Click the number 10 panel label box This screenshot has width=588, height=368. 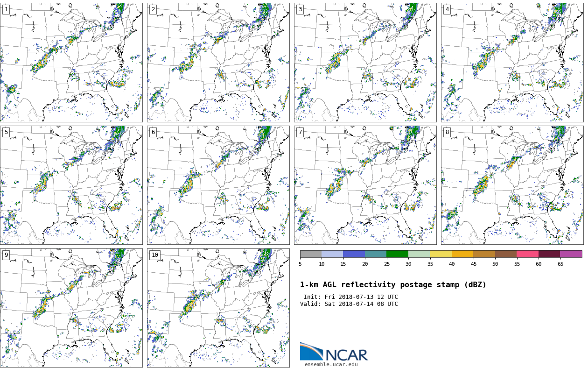[155, 255]
